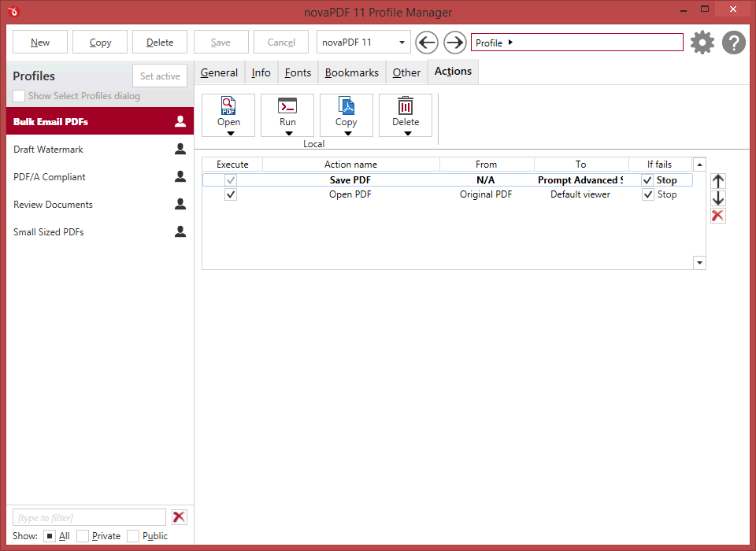This screenshot has width=756, height=551.
Task: Switch to the Fonts tab
Action: (298, 72)
